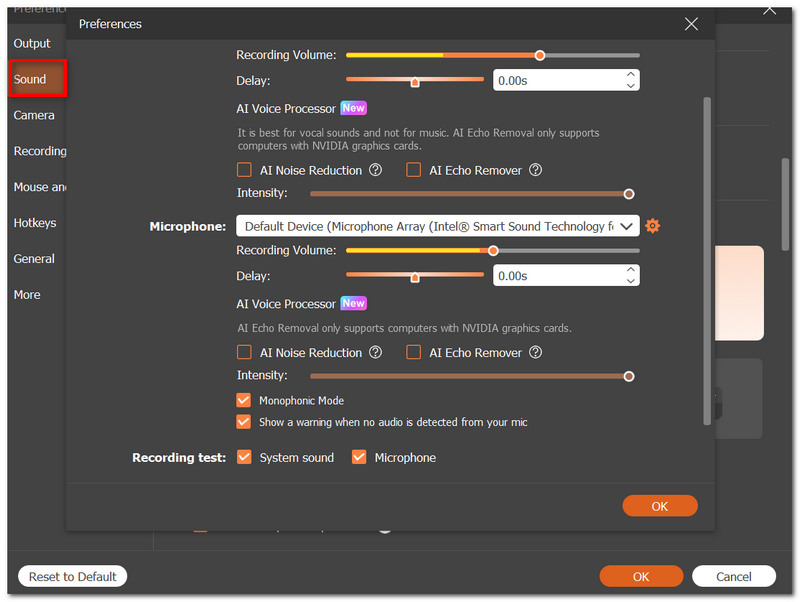Cancel changes in back Preferences window
The width and height of the screenshot is (800, 602).
tap(734, 576)
